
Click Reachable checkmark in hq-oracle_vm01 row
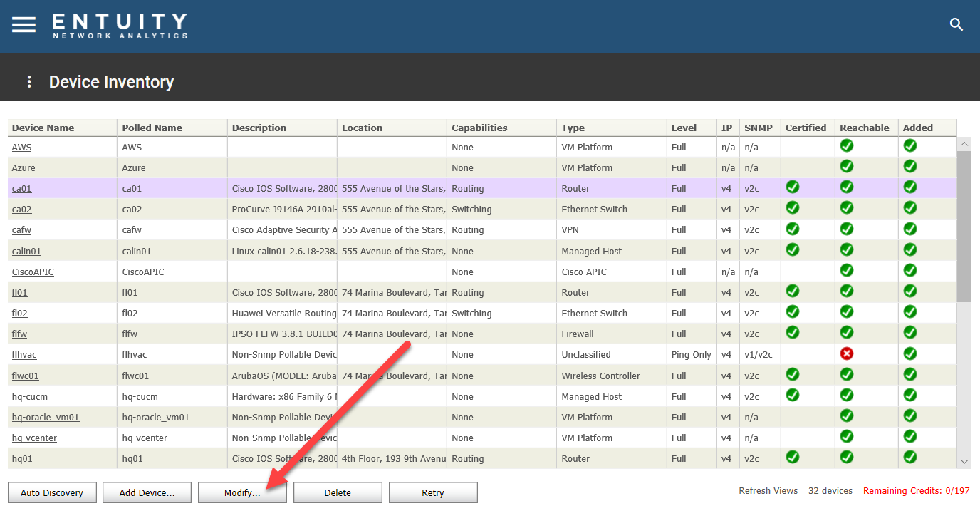847,415
